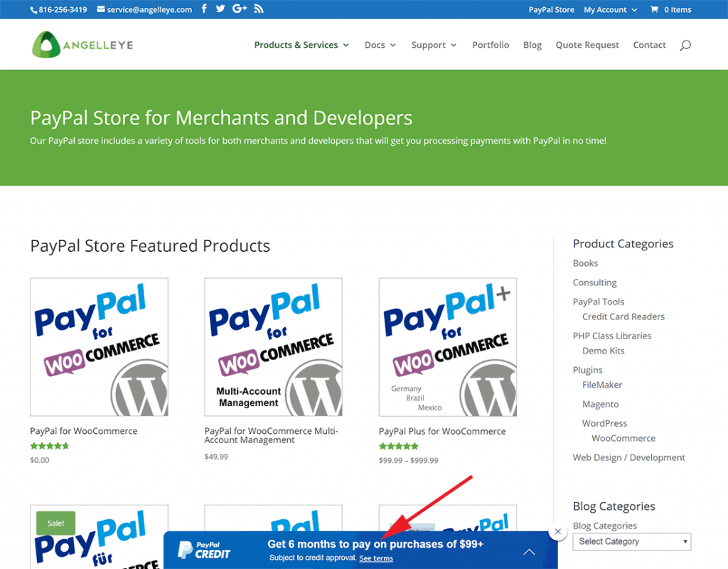Select the Books product category
This screenshot has width=728, height=569.
tap(585, 263)
